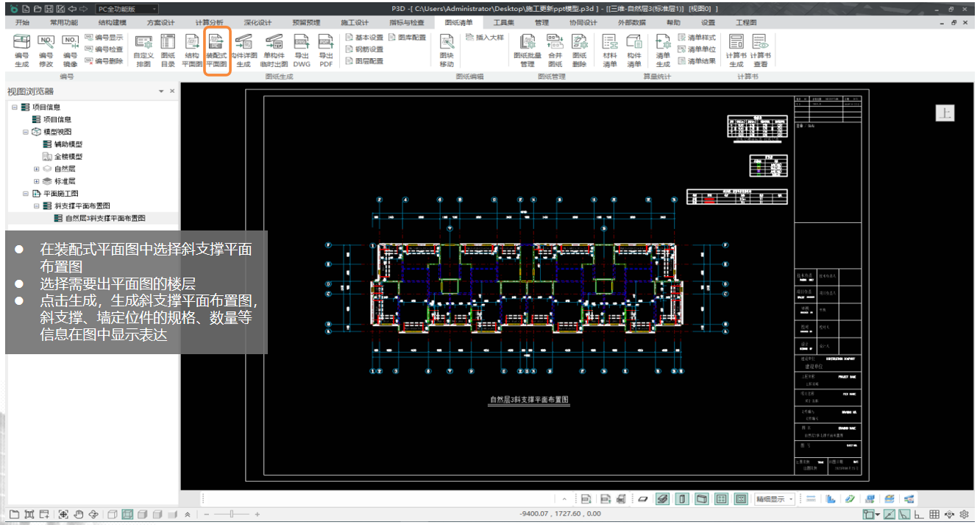Open 计算书生成 calculation report tool

(x=736, y=50)
